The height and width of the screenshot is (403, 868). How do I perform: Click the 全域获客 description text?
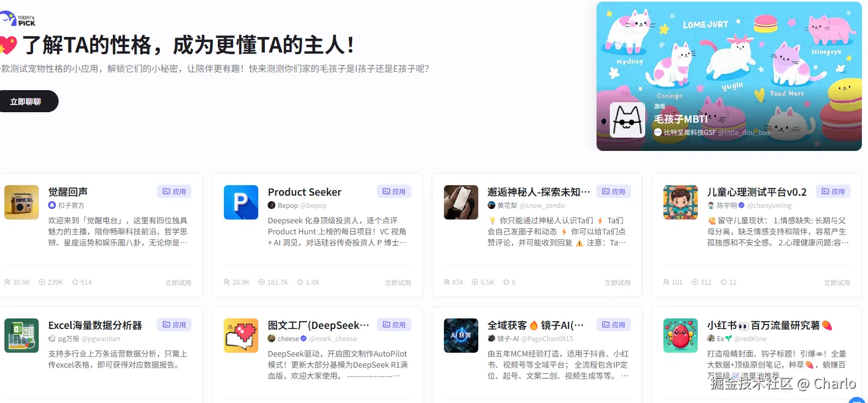click(558, 364)
